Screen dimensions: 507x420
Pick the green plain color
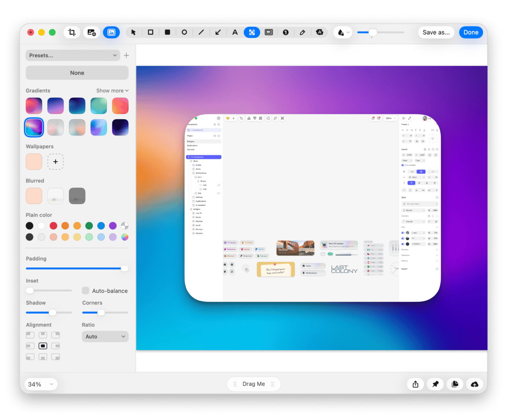[x=89, y=226]
